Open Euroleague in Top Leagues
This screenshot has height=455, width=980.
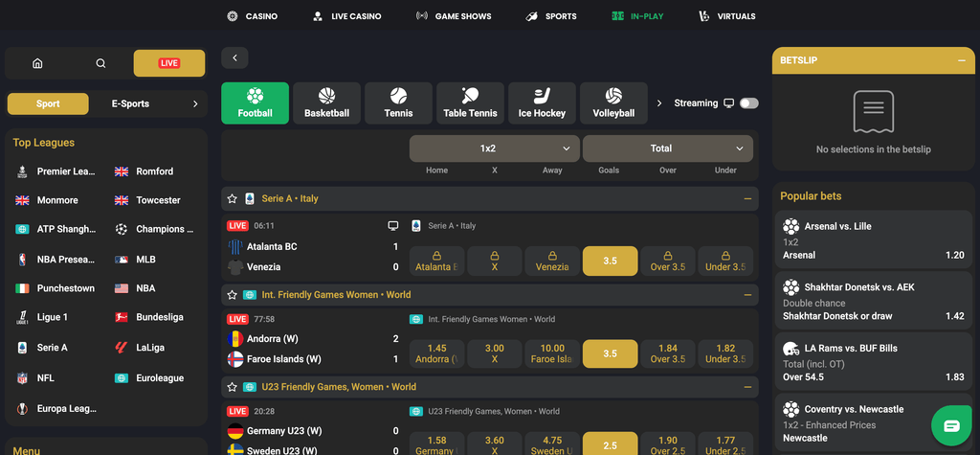pyautogui.click(x=150, y=378)
